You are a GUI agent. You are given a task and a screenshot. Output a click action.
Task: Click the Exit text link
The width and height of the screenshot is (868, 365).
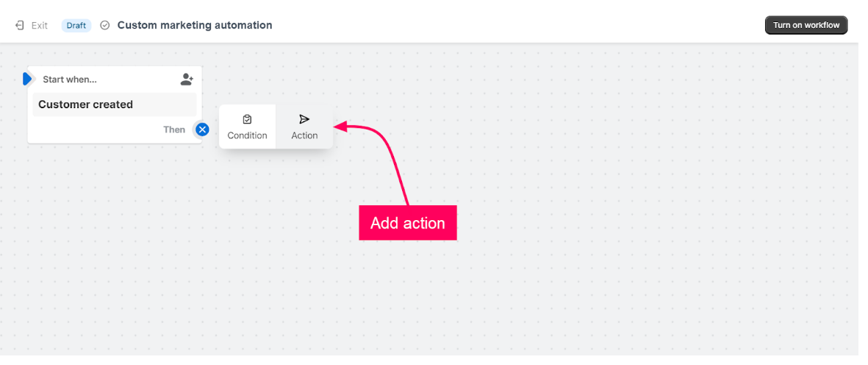(40, 25)
